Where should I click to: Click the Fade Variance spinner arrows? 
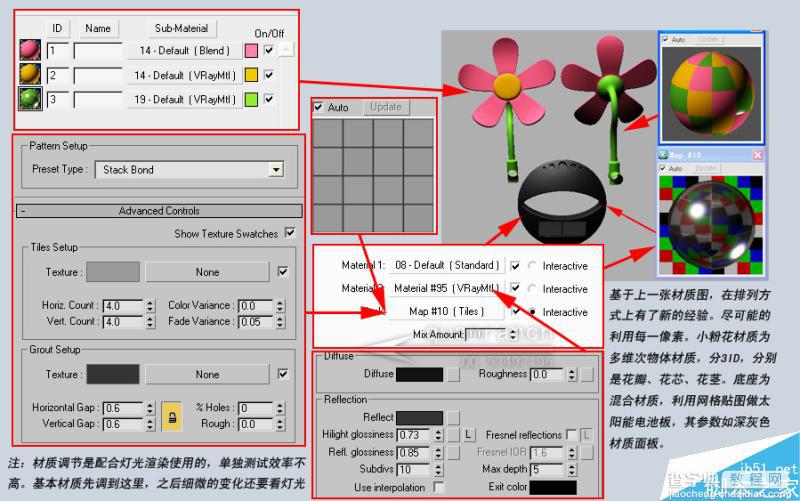(280, 322)
